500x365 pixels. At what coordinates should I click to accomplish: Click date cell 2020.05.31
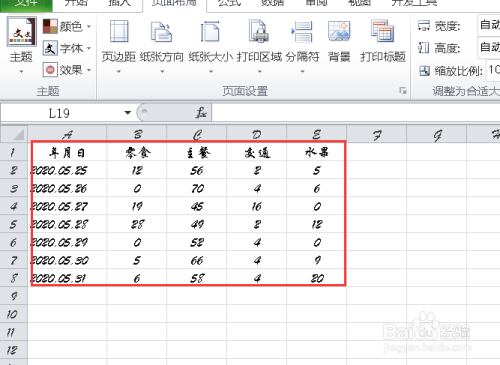coord(67,278)
